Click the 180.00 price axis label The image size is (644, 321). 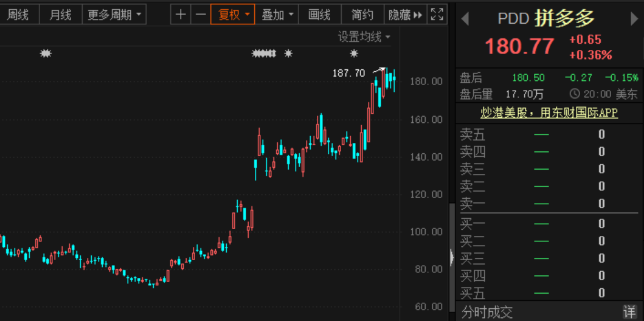426,81
